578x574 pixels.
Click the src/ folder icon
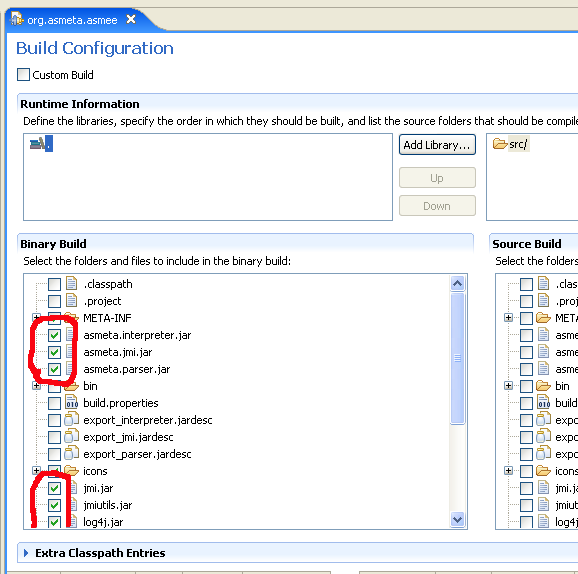[x=500, y=144]
